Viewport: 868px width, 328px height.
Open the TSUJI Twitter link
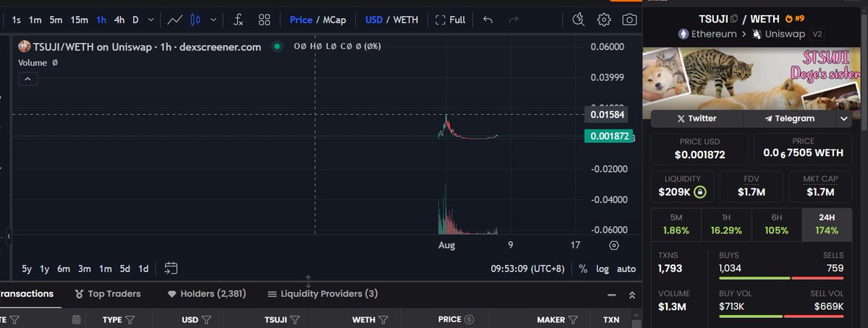(697, 118)
